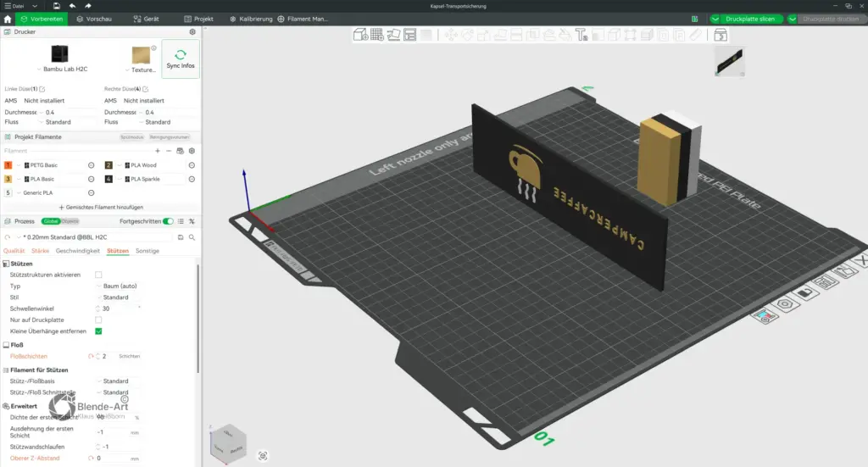
Task: Switch to Gerät tab
Action: [x=146, y=19]
